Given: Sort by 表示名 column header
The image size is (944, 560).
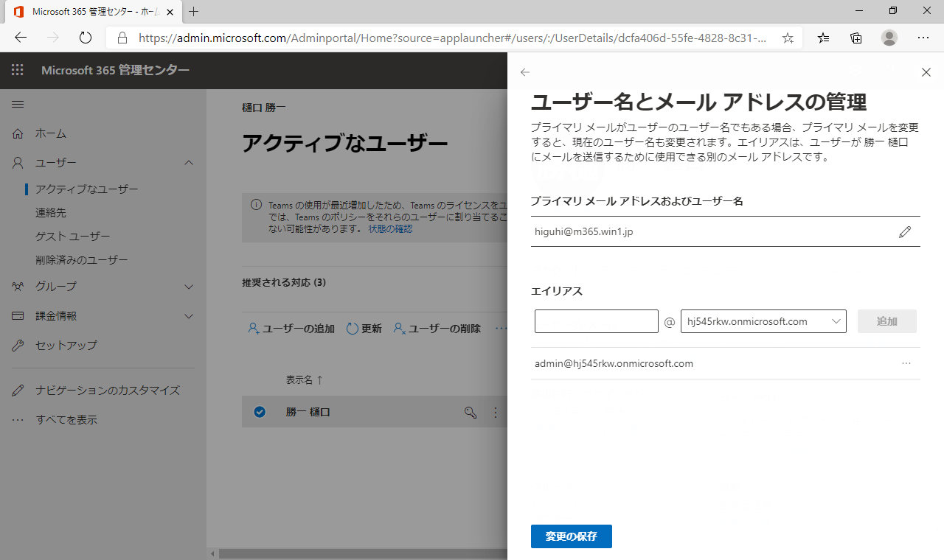Looking at the screenshot, I should (305, 380).
